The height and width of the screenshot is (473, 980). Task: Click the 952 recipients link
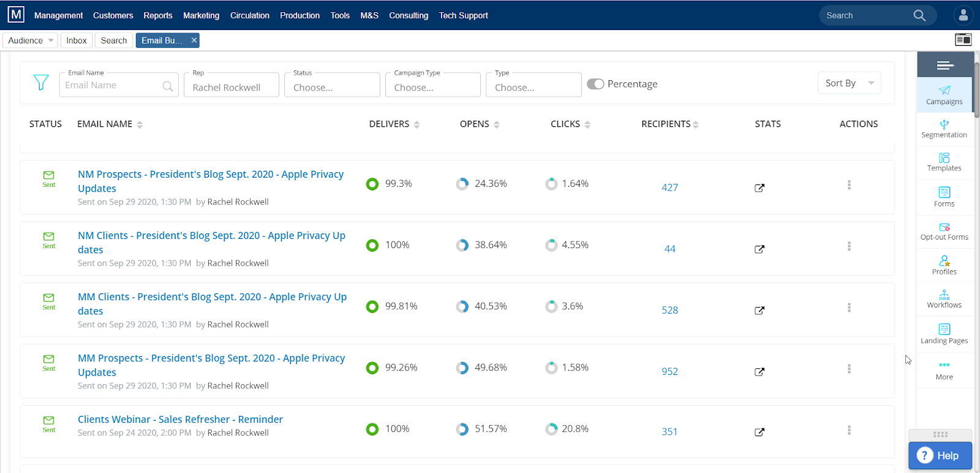point(669,371)
